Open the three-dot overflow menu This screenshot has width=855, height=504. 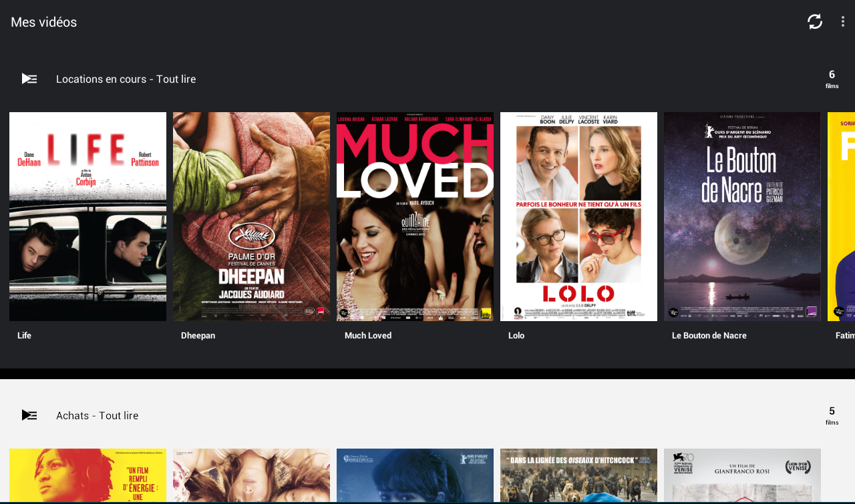(x=843, y=21)
